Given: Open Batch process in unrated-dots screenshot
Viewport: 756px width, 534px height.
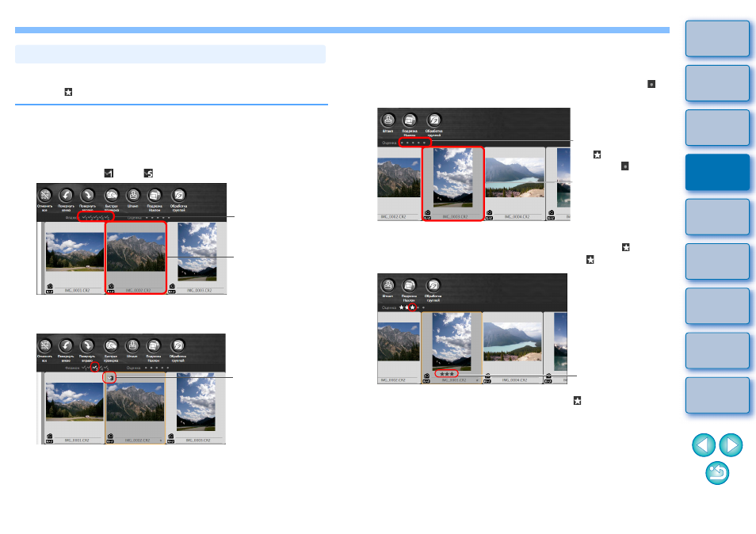Looking at the screenshot, I should click(x=434, y=120).
